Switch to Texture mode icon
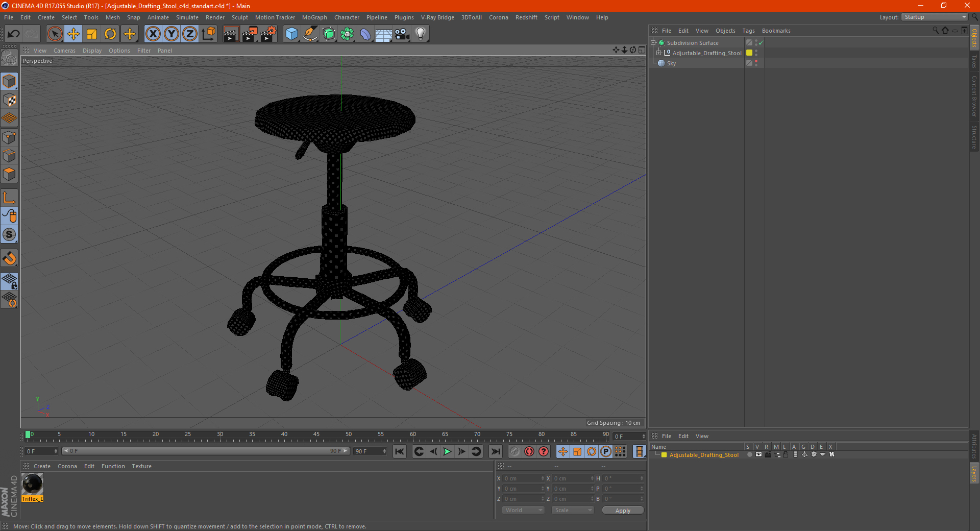 click(9, 100)
